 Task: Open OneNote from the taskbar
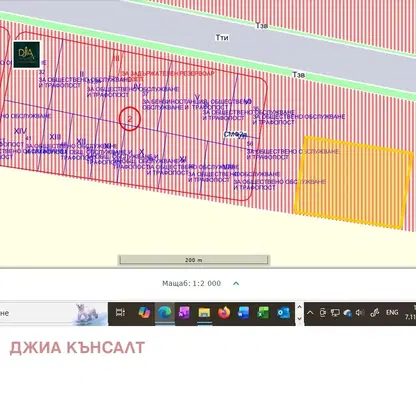point(184,313)
